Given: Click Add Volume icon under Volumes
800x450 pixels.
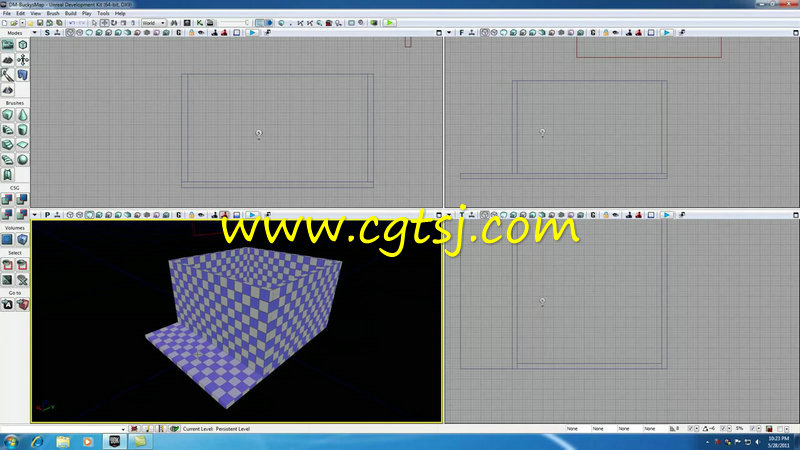Looking at the screenshot, I should click(22, 239).
